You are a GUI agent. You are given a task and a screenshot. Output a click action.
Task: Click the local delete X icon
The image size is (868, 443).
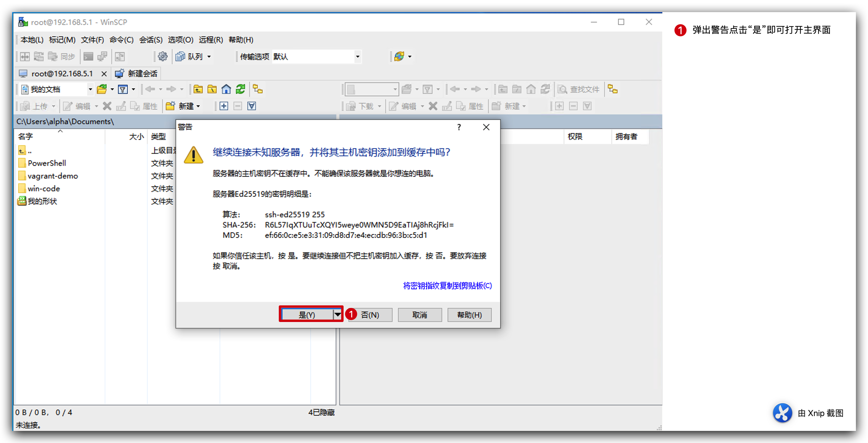coord(107,106)
